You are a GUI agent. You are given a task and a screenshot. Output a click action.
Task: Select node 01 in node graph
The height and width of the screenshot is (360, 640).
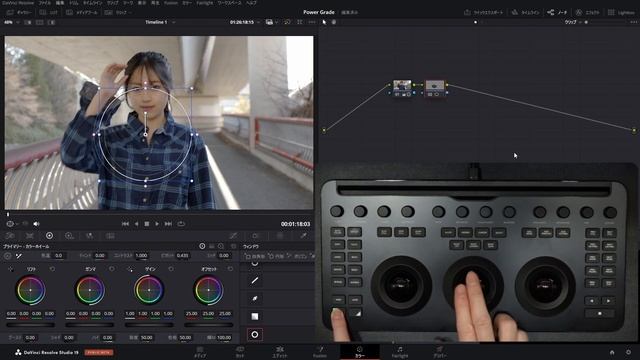coord(402,88)
